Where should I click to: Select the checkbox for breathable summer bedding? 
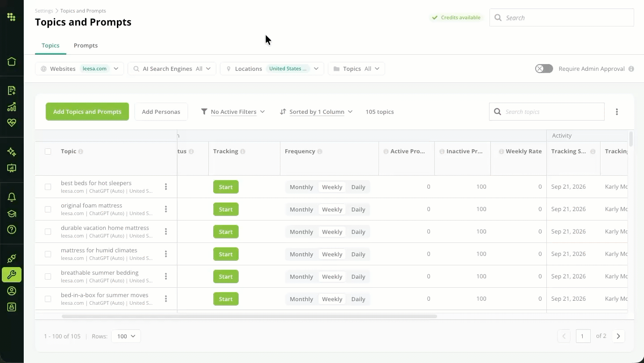pos(48,277)
